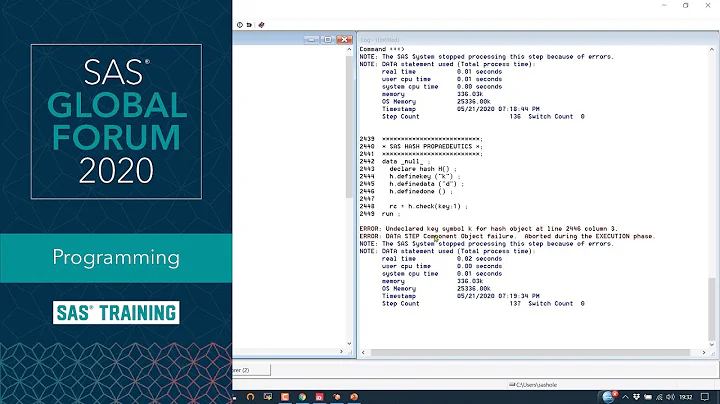Open the Windows notification center icon

pyautogui.click(x=705, y=397)
